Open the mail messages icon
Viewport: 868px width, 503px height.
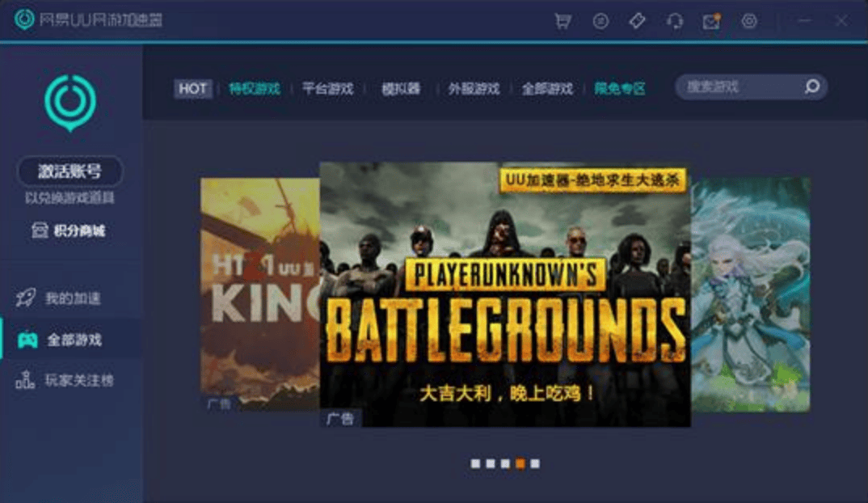pos(711,21)
